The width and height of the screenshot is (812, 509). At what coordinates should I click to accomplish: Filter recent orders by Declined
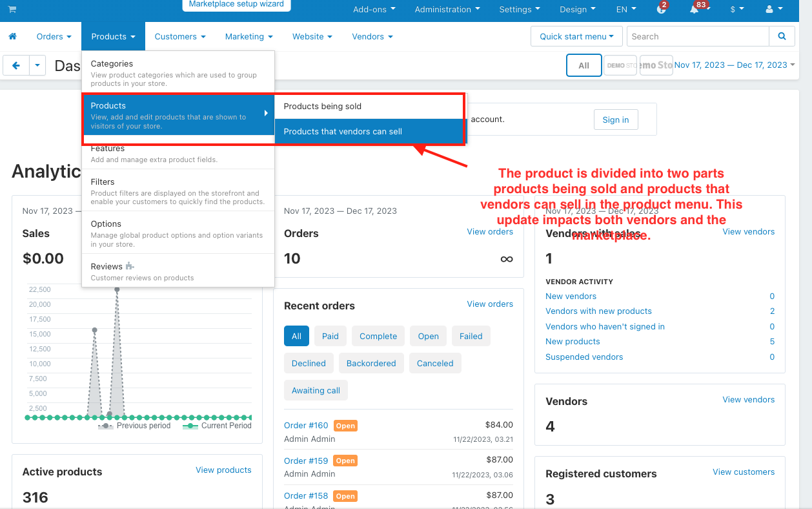tap(309, 363)
